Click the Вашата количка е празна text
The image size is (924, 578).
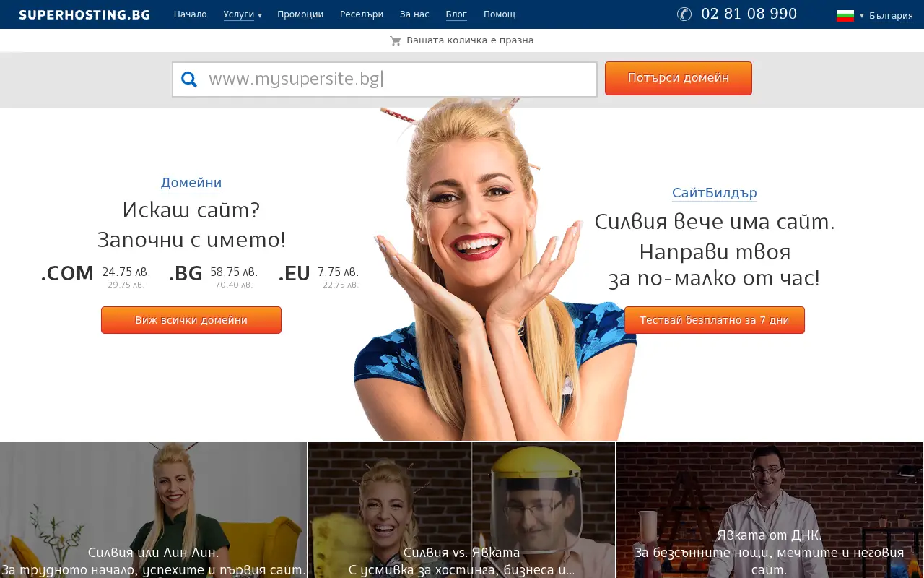click(470, 40)
